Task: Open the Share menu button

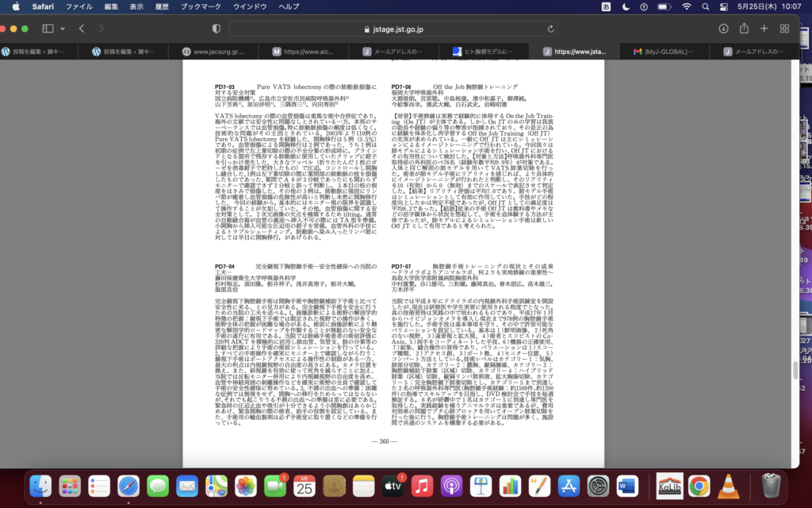Action: point(744,29)
